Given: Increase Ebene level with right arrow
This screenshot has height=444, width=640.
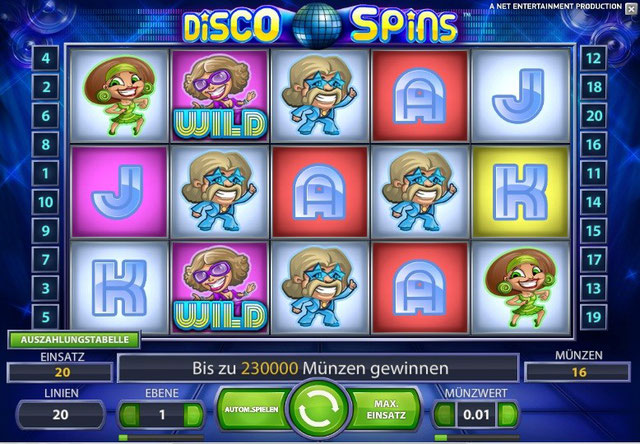Looking at the screenshot, I should pos(192,415).
